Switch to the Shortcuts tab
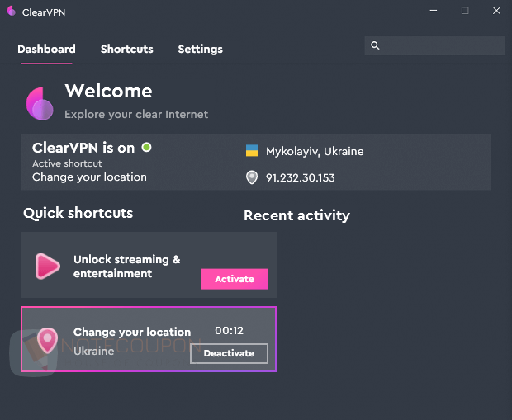The height and width of the screenshot is (420, 512). [126, 49]
